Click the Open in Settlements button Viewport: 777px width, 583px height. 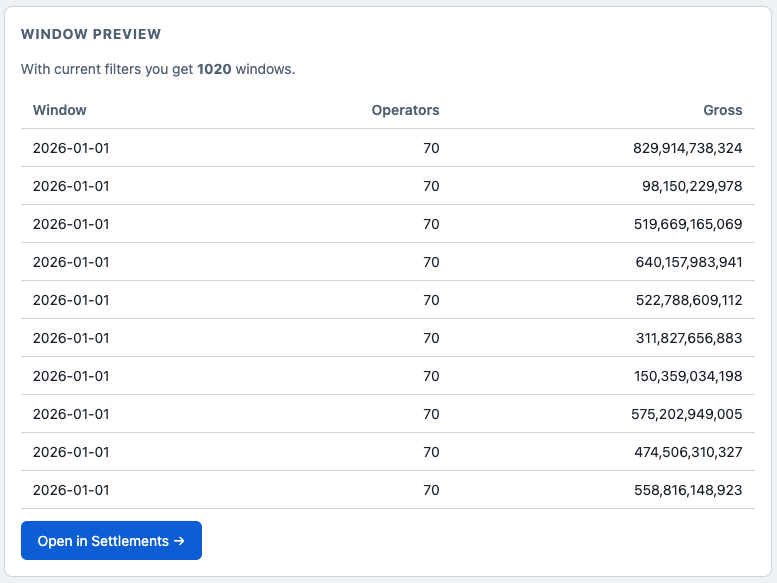pyautogui.click(x=111, y=540)
